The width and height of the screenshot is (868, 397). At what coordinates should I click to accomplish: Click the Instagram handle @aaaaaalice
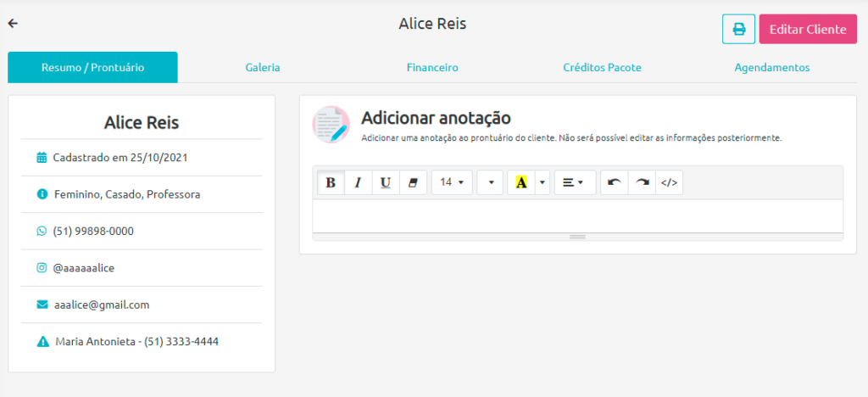pyautogui.click(x=84, y=268)
